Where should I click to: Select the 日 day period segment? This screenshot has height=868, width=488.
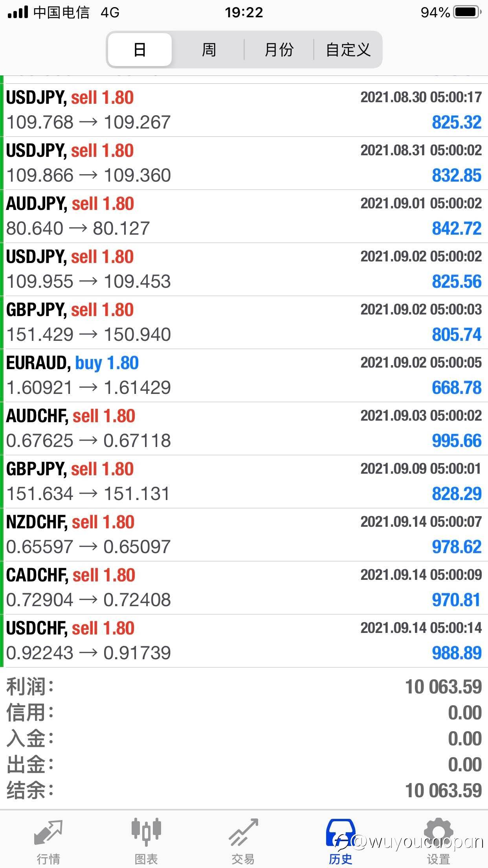(140, 50)
